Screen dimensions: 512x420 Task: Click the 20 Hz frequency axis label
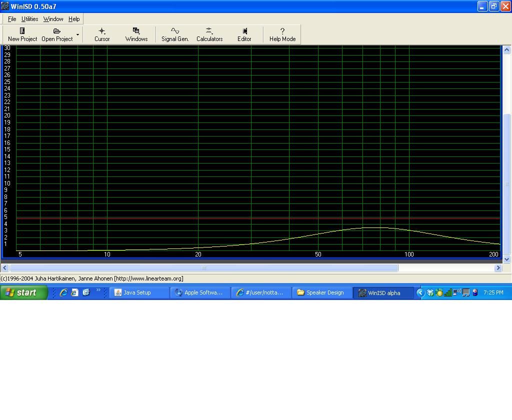click(198, 254)
